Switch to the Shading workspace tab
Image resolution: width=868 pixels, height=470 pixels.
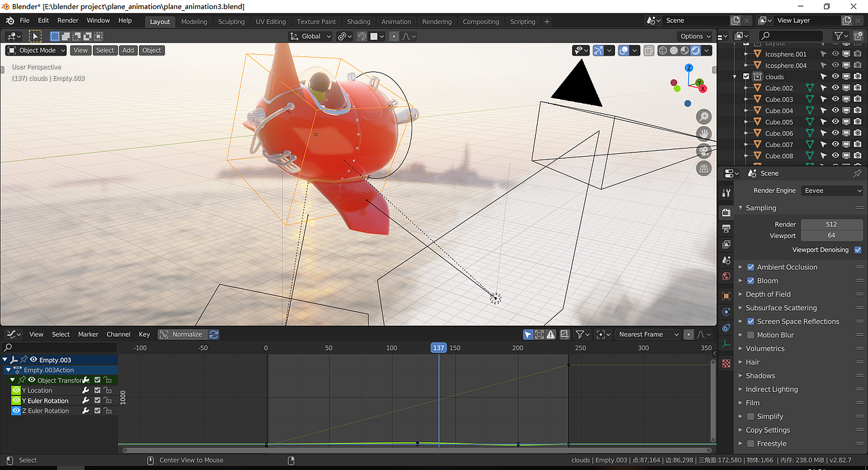click(x=359, y=22)
